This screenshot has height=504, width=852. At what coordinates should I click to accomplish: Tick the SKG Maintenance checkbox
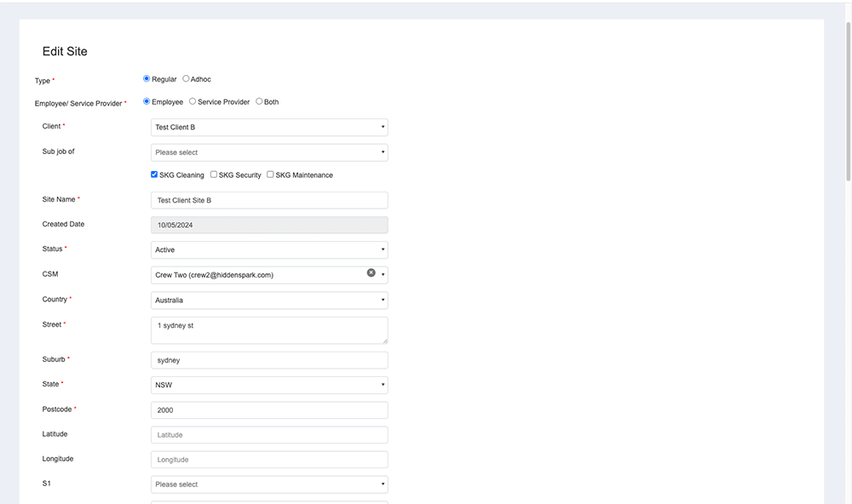point(270,175)
